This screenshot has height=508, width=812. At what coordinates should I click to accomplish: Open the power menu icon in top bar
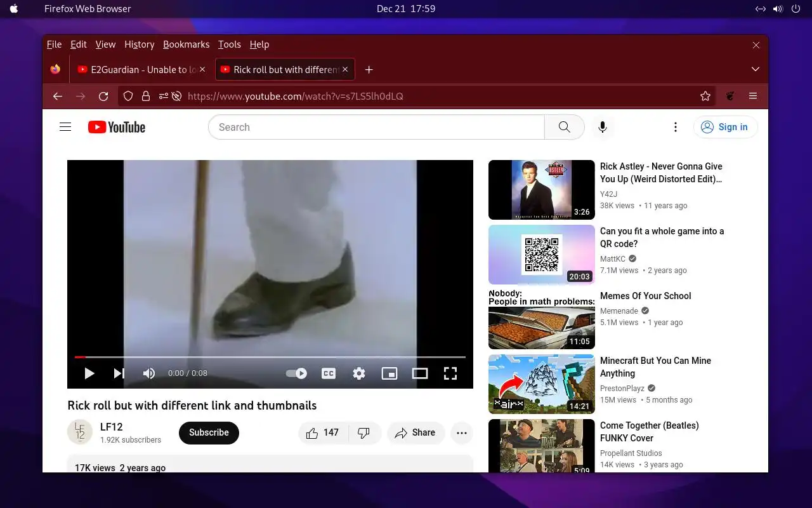796,9
